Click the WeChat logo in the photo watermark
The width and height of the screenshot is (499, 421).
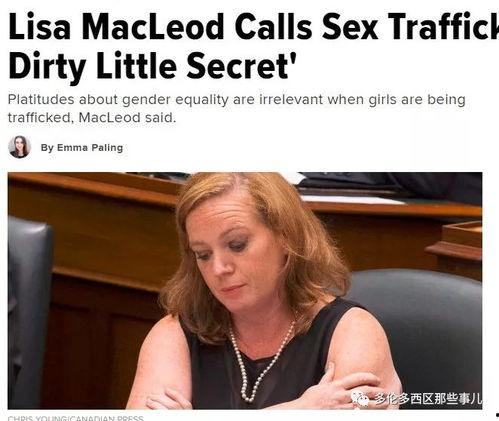click(x=360, y=398)
